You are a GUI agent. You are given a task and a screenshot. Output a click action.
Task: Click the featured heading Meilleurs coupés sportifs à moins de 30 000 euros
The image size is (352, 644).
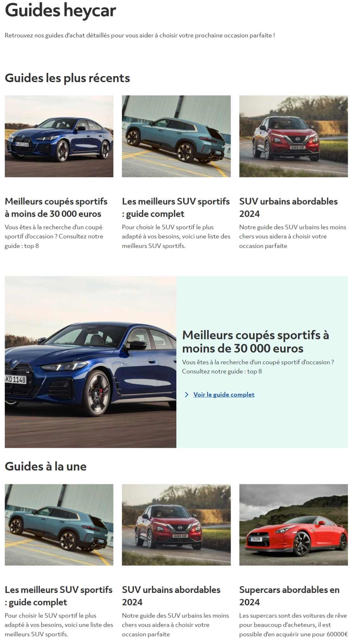[255, 342]
